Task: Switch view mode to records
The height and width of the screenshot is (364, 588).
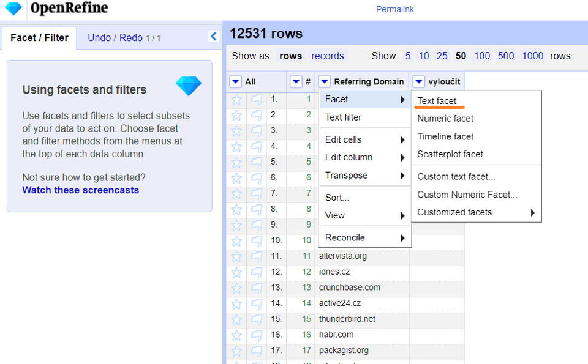Action: (x=328, y=56)
